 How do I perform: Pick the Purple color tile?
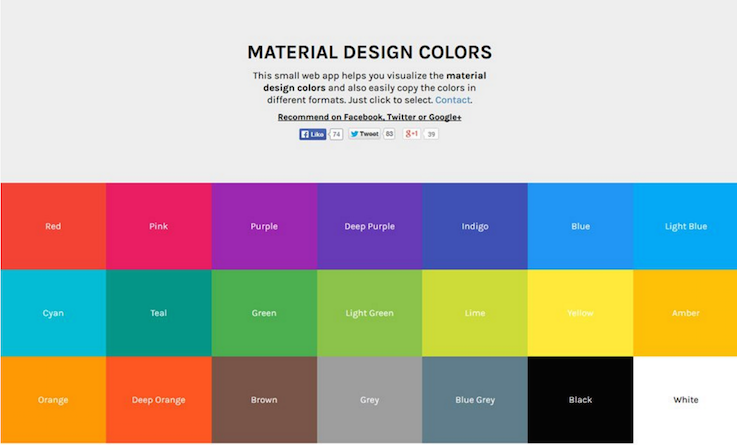[x=264, y=227]
